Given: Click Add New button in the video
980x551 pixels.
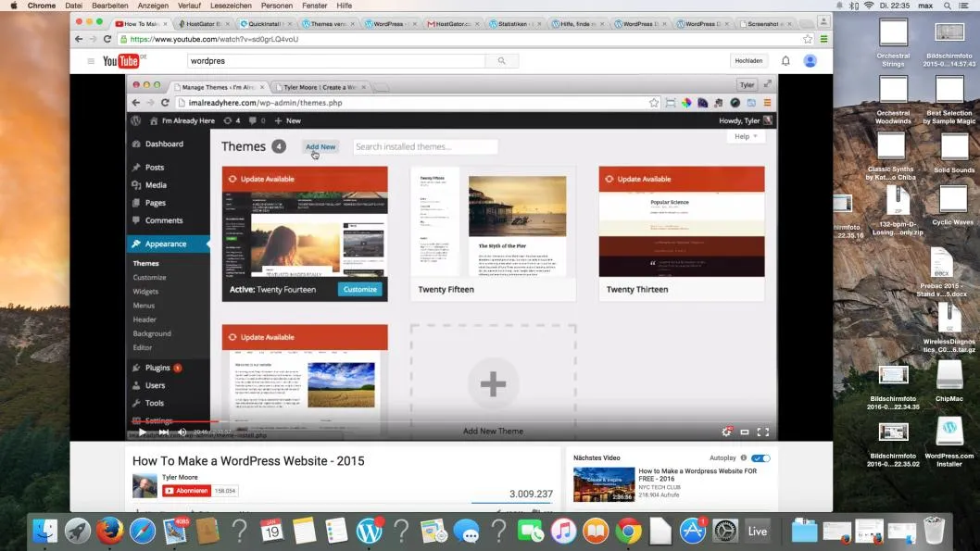Looking at the screenshot, I should point(320,147).
